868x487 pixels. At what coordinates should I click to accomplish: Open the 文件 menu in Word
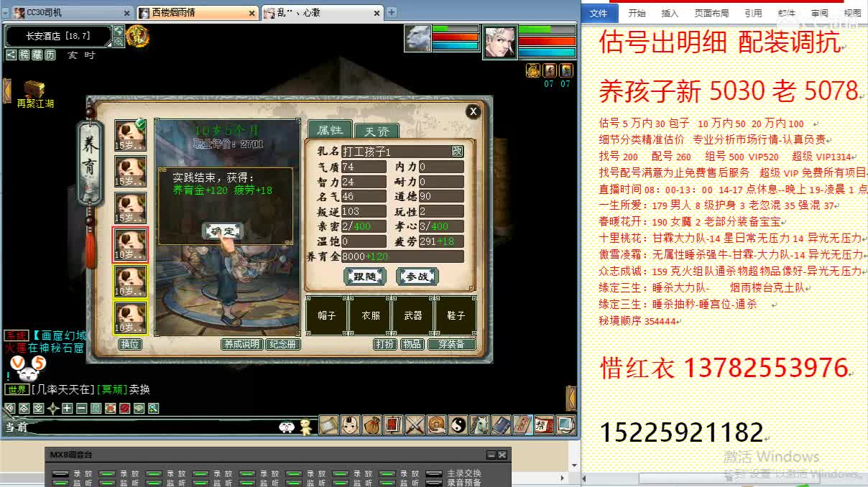coord(599,13)
